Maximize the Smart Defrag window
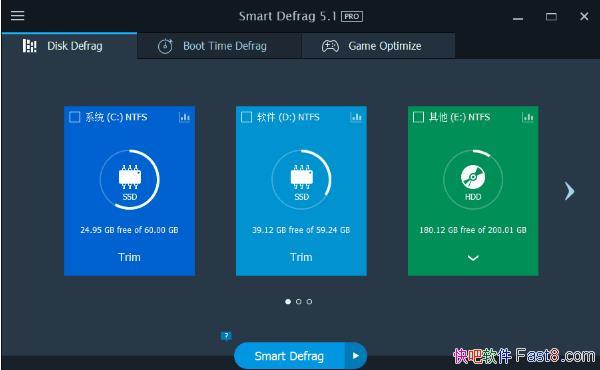The height and width of the screenshot is (370, 600). 551,16
